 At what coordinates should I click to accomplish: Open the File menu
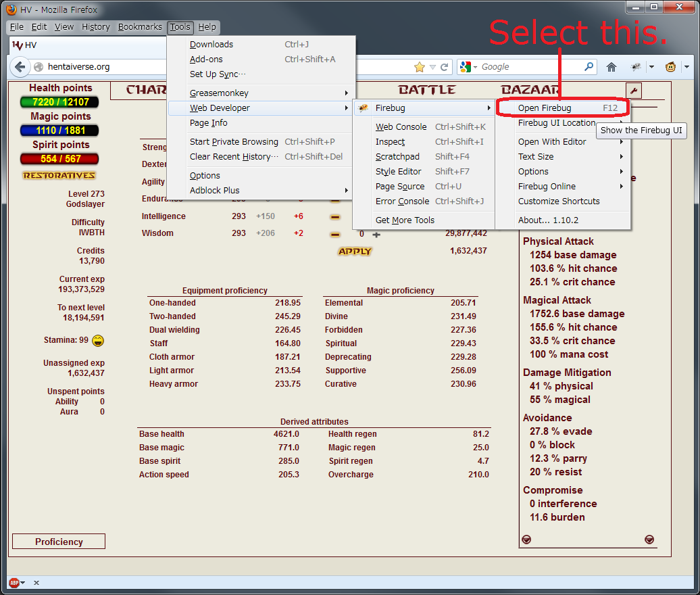[16, 27]
